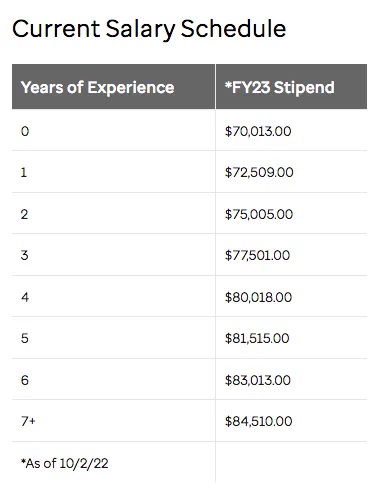Select the 6 years experience cell
This screenshot has height=492, width=380.
point(114,379)
